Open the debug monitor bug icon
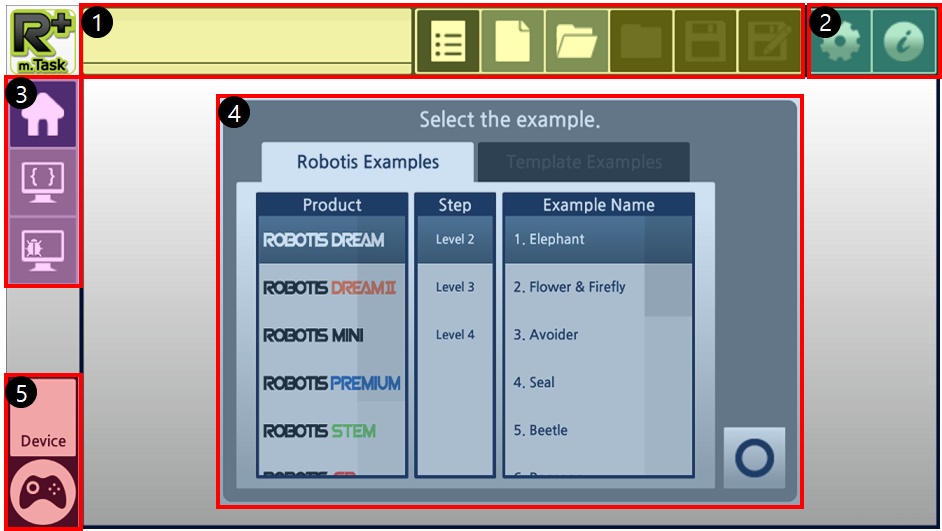 (x=43, y=250)
